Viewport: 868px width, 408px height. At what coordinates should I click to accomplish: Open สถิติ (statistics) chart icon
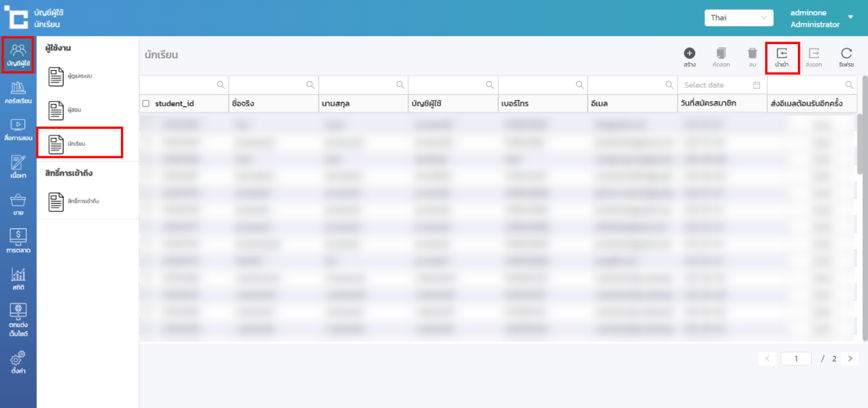pyautogui.click(x=18, y=278)
